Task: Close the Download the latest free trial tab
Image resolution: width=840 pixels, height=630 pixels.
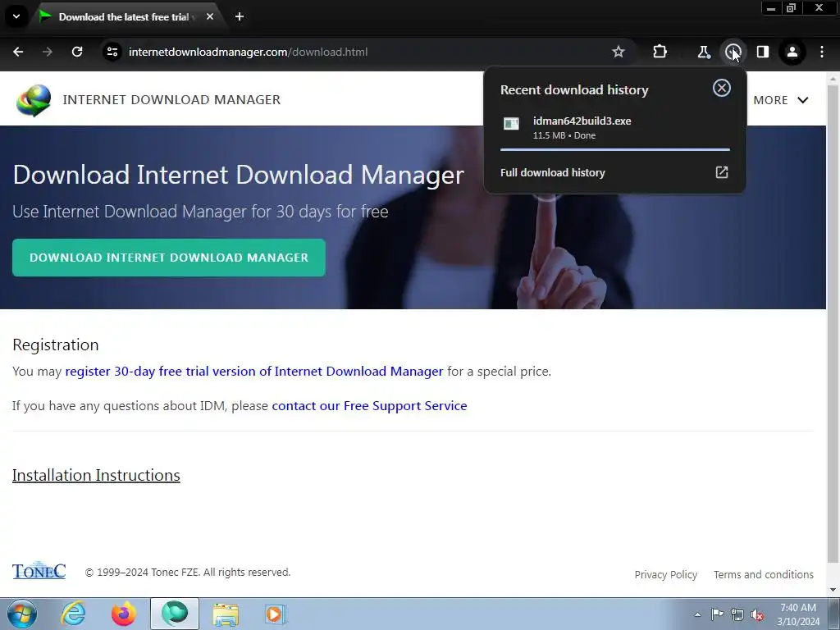Action: point(210,16)
